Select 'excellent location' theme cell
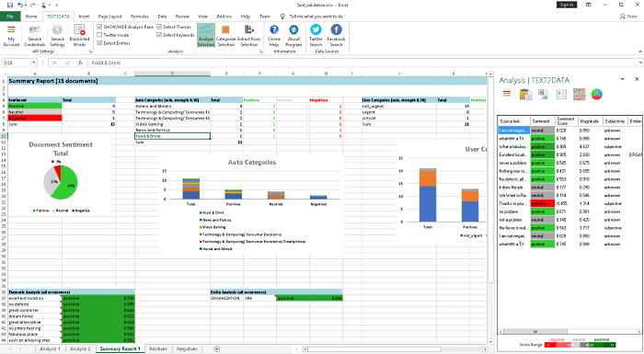The width and height of the screenshot is (644, 354). click(x=35, y=298)
